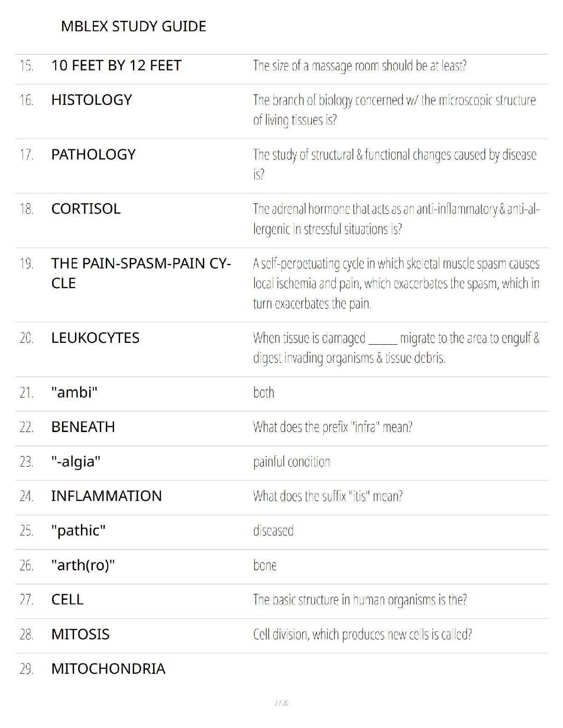Click the CORTISOL term
The image size is (563, 728).
click(86, 209)
